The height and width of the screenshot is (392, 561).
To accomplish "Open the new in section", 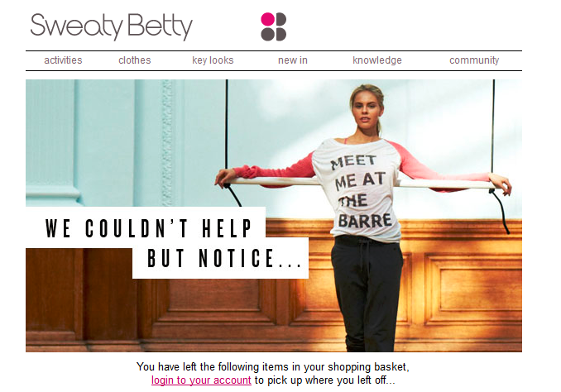I will (293, 60).
